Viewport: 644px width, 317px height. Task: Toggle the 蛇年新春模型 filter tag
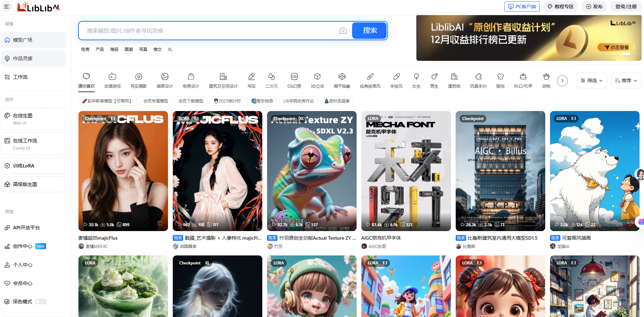(x=107, y=101)
